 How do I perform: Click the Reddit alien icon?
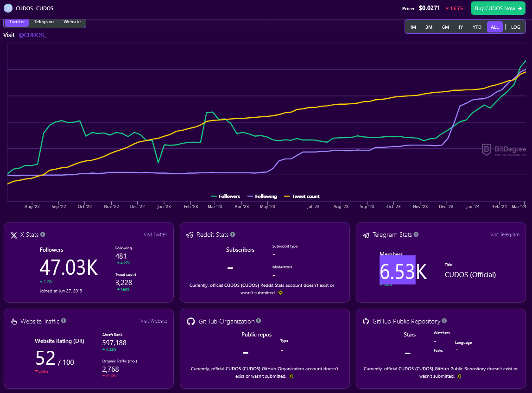pyautogui.click(x=190, y=235)
